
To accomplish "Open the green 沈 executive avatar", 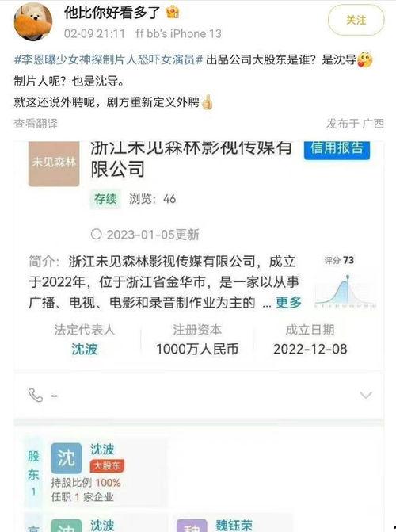I will coord(66,526).
